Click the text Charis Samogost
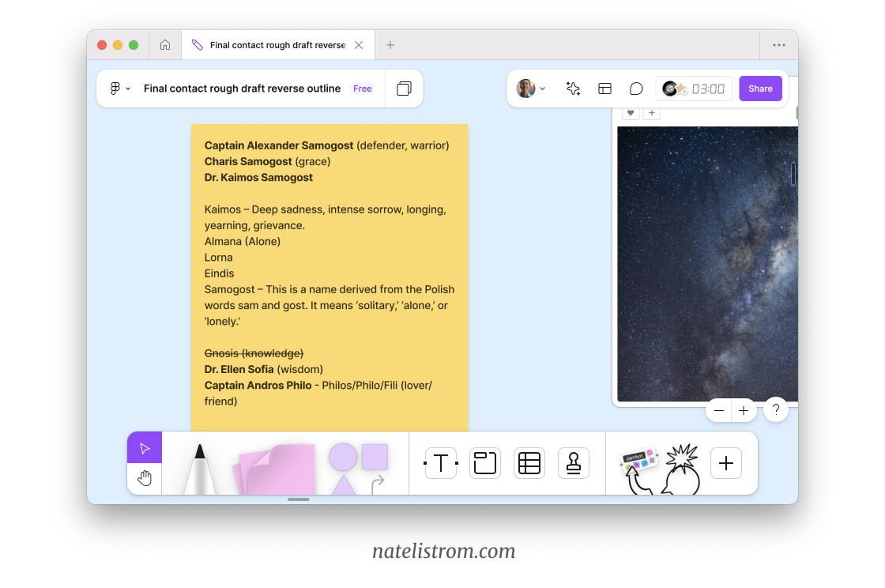 [x=248, y=161]
